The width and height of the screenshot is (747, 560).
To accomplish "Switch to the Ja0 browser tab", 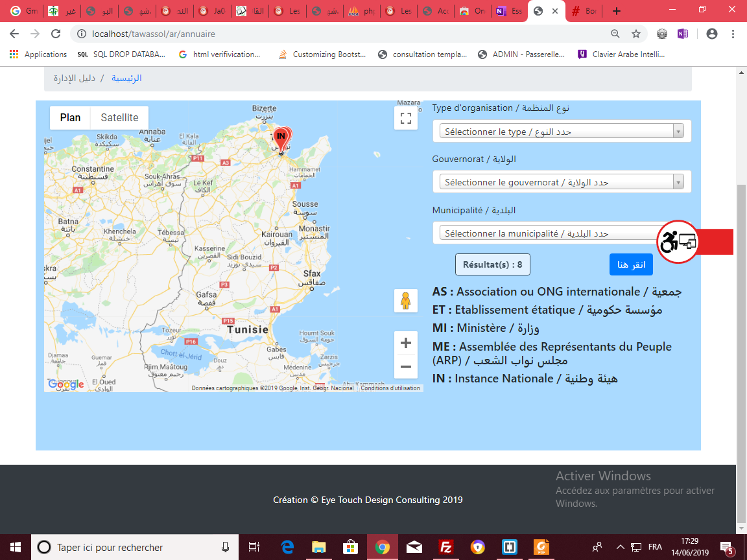I will coord(212,11).
